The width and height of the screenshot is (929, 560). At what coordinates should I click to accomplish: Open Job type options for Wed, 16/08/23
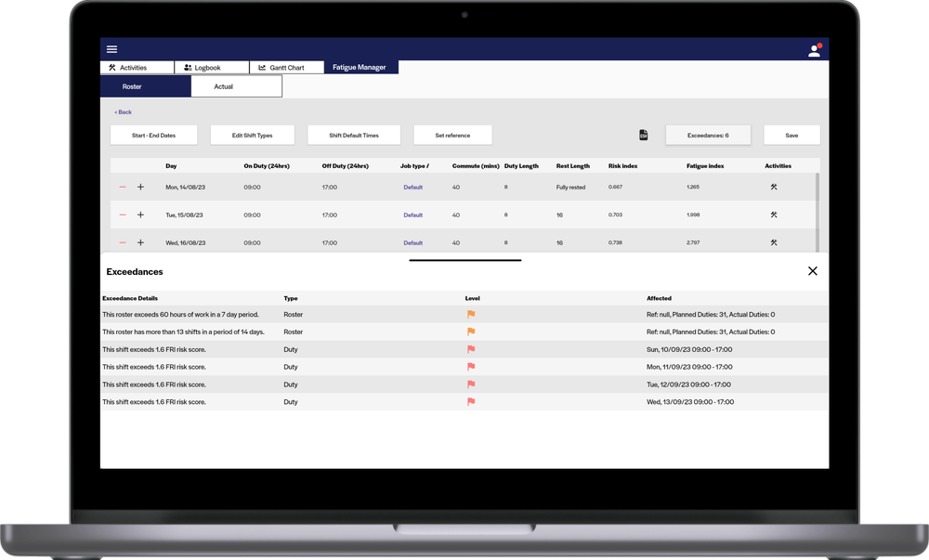pos(412,242)
